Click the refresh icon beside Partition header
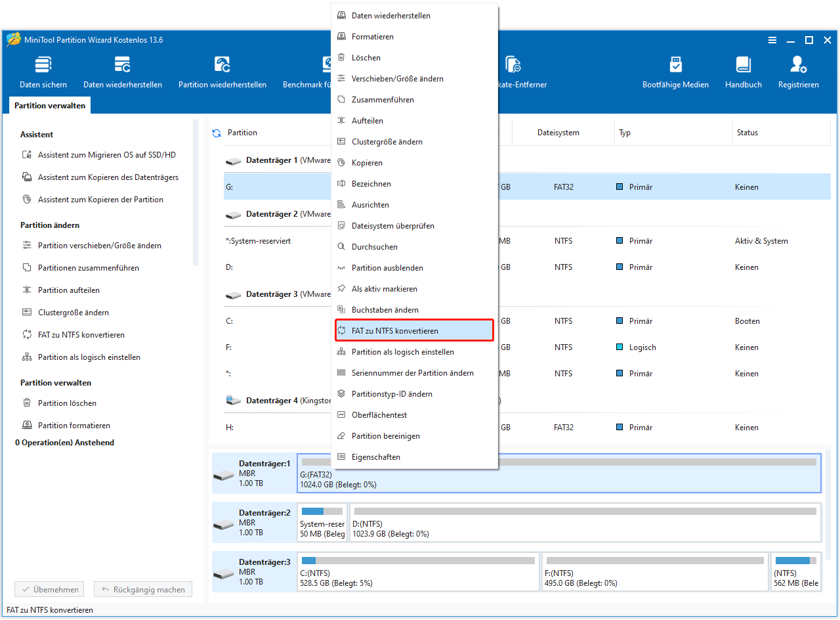The width and height of the screenshot is (840, 620). click(x=217, y=133)
